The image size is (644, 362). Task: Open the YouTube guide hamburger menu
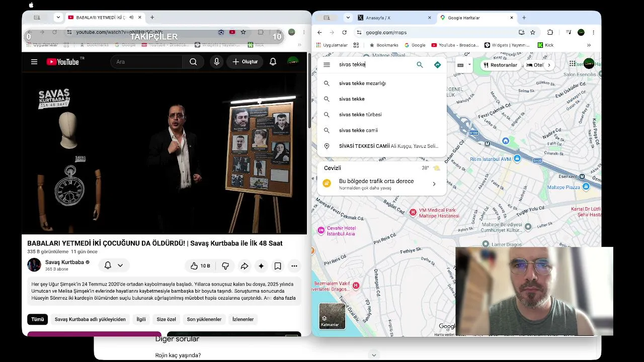pyautogui.click(x=34, y=62)
